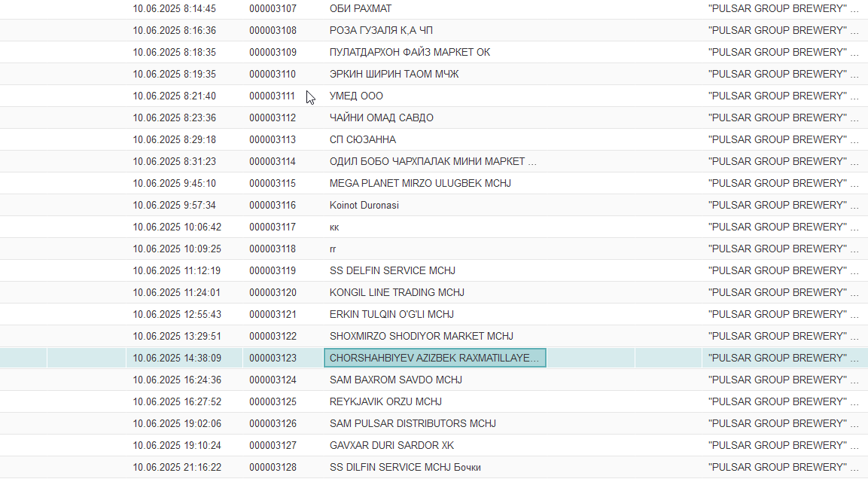Click document number 000003118

click(273, 249)
